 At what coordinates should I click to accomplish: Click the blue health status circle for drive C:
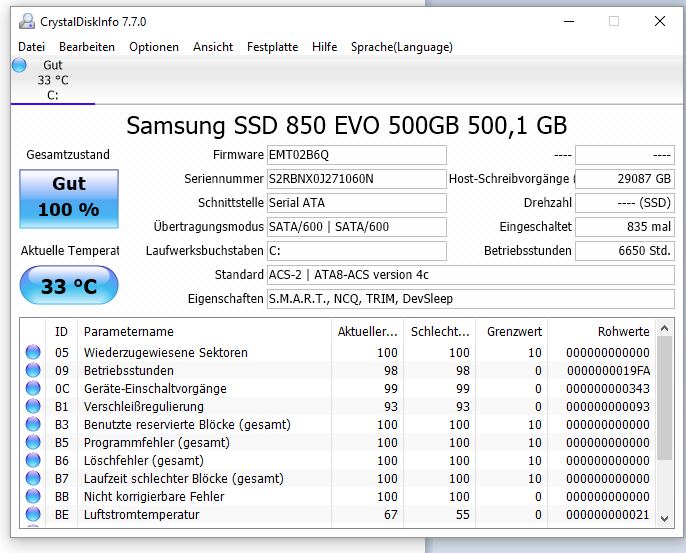pos(19,65)
